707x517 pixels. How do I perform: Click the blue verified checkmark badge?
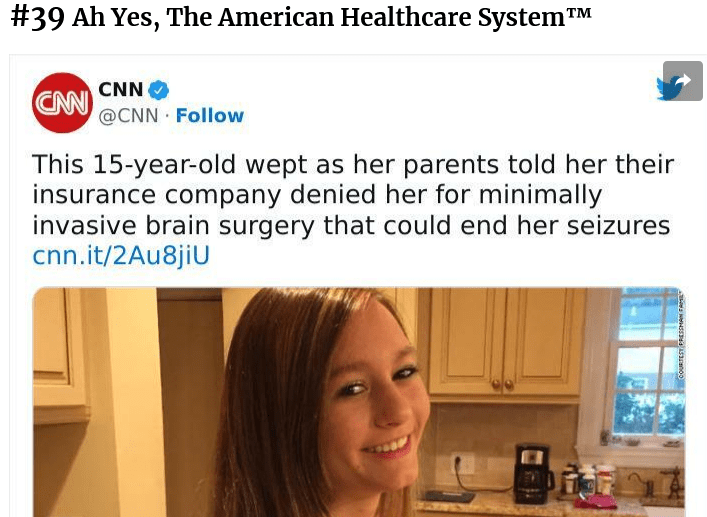tap(159, 90)
